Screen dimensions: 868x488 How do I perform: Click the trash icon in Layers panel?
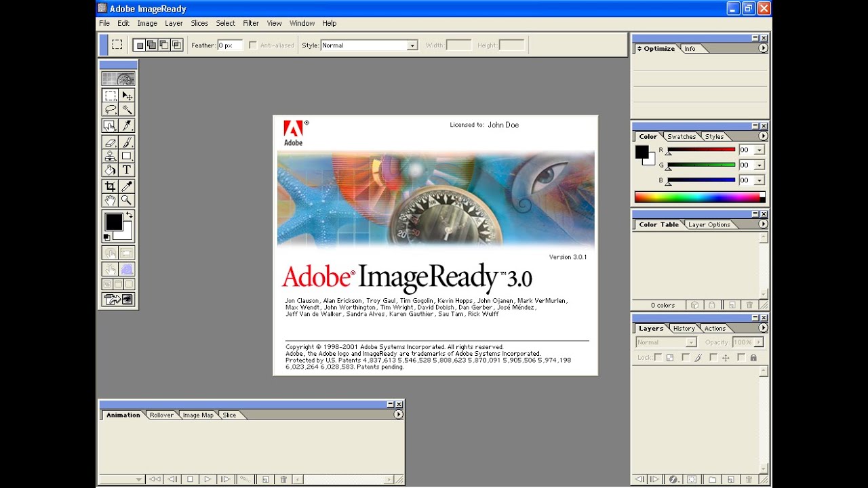(749, 479)
